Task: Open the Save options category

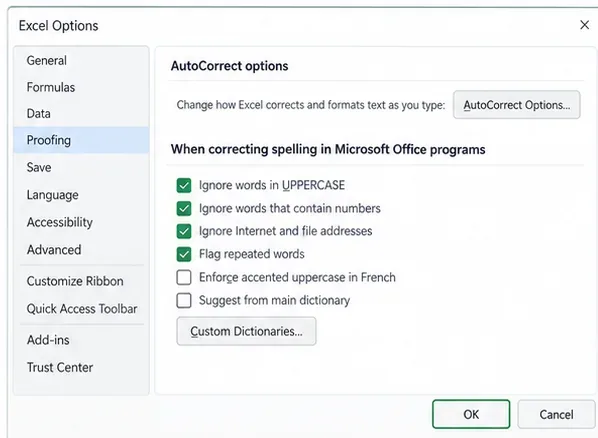Action: coord(81,167)
